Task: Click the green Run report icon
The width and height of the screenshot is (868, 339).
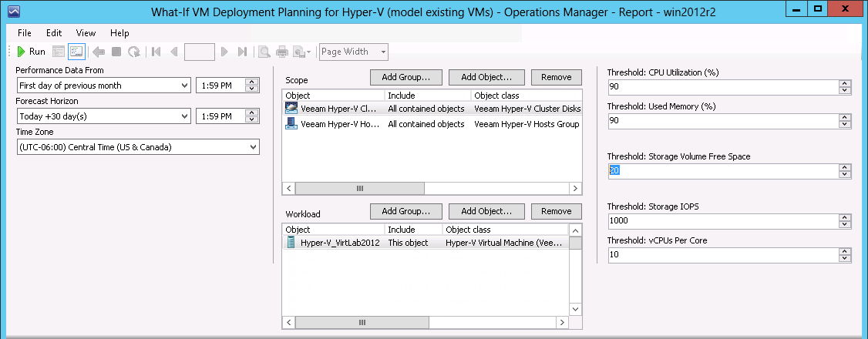Action: (22, 52)
